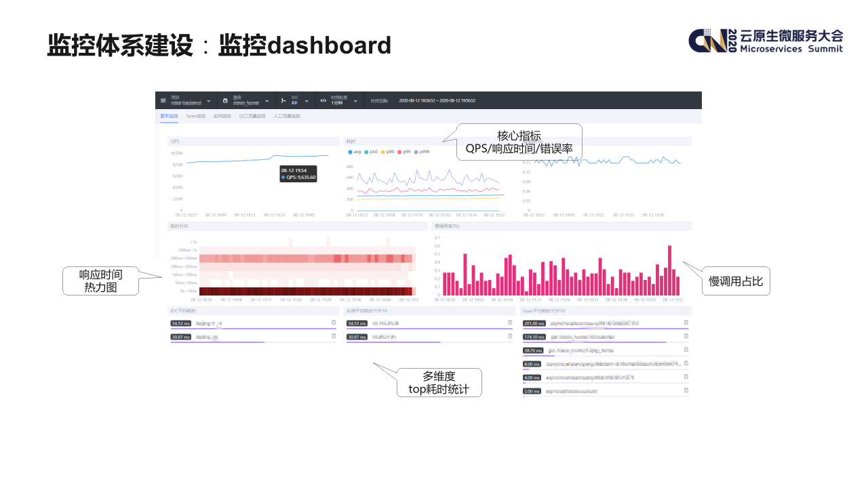This screenshot has height=488, width=868.
Task: Click the time range 2020-08-12 field
Action: click(437, 100)
